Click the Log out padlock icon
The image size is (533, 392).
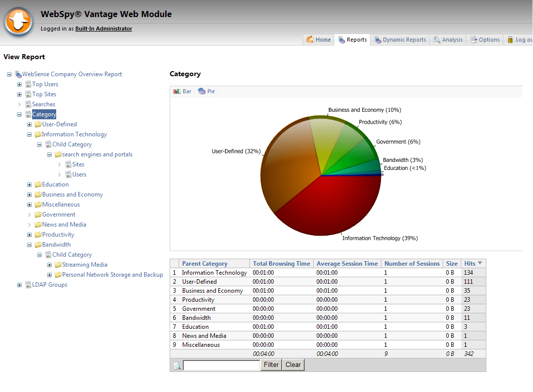tap(510, 40)
